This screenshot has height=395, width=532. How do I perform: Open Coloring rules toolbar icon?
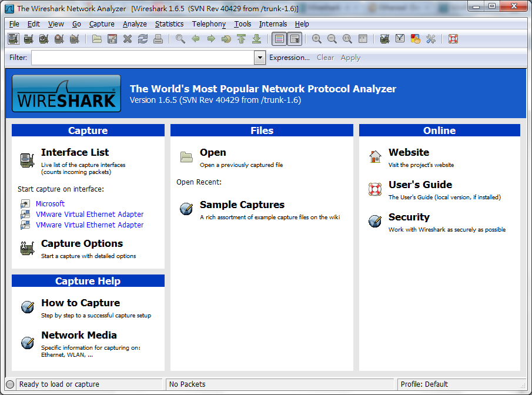pos(415,39)
